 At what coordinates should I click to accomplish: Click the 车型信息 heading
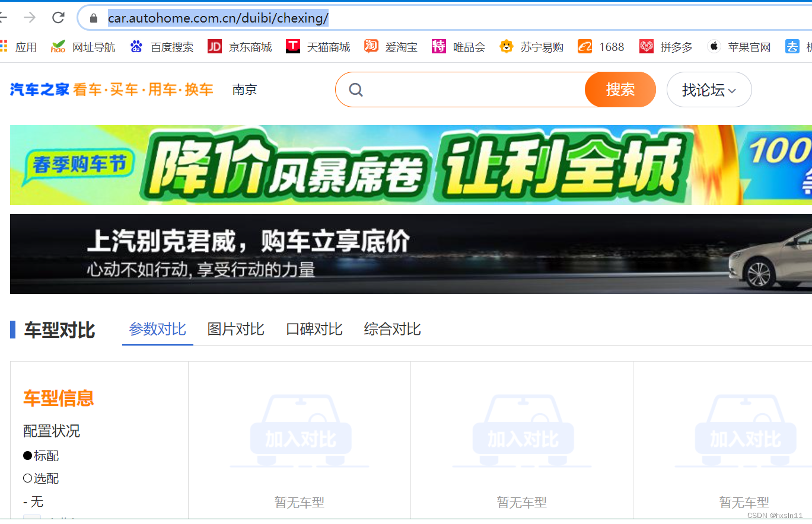(x=59, y=398)
